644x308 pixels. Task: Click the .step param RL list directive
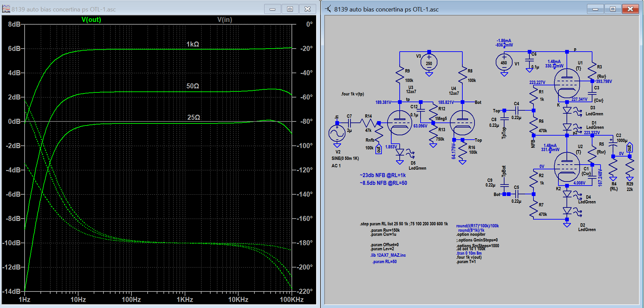tap(404, 224)
